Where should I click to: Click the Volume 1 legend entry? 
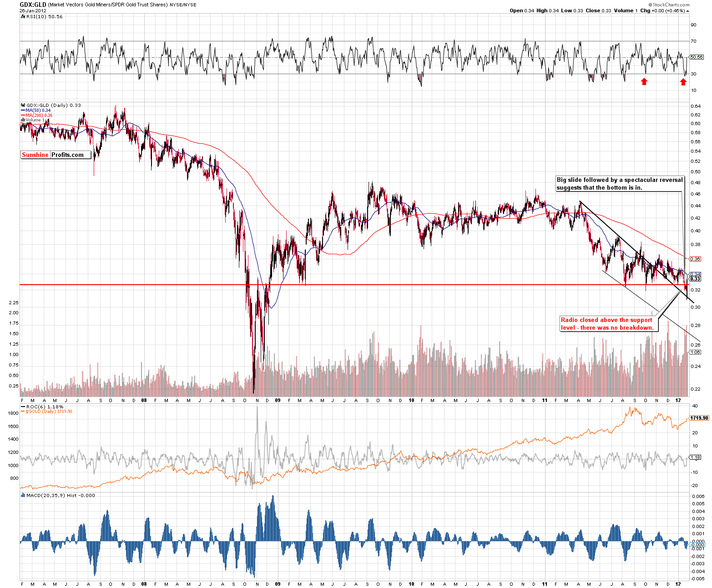(36, 120)
